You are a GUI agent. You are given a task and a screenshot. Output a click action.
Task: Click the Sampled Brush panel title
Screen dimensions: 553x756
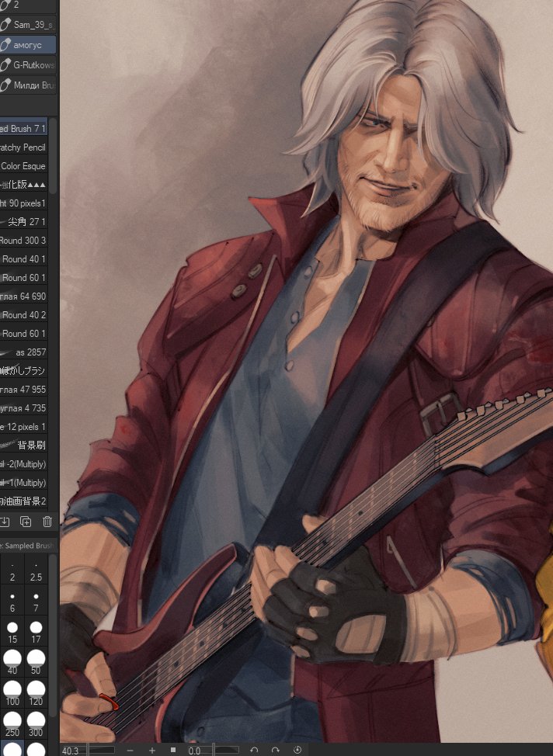pyautogui.click(x=27, y=546)
